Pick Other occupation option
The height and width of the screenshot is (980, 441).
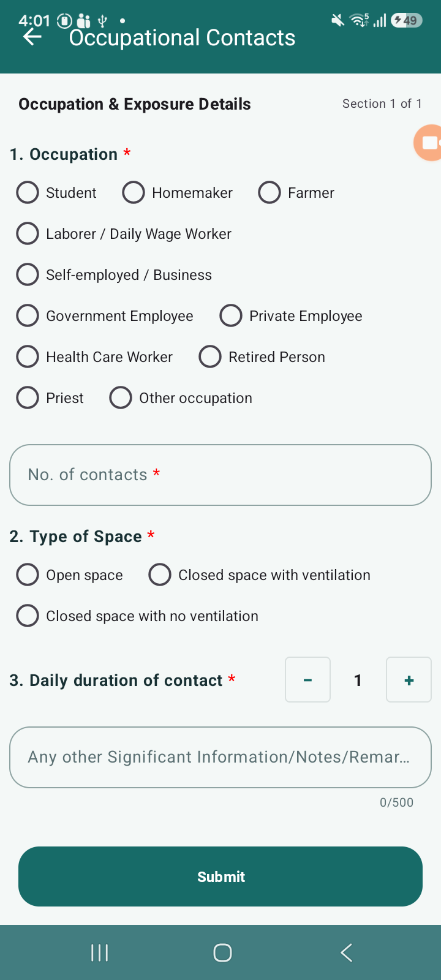pyautogui.click(x=181, y=398)
